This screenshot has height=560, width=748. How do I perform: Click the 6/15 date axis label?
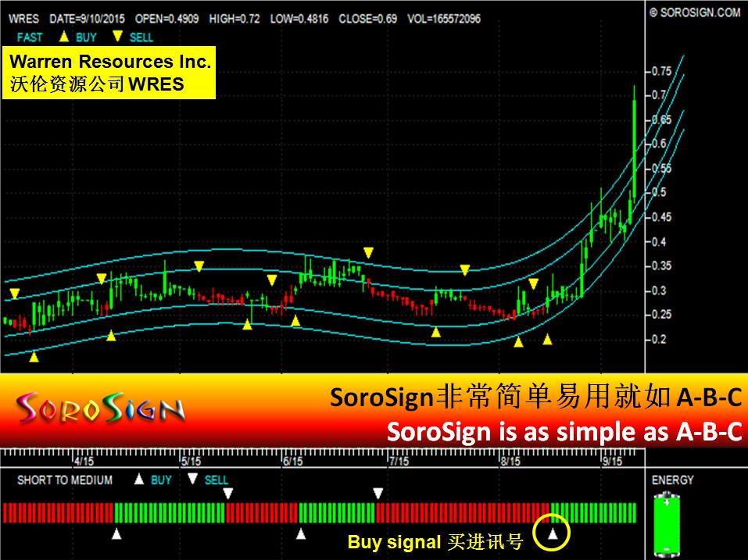pos(293,461)
